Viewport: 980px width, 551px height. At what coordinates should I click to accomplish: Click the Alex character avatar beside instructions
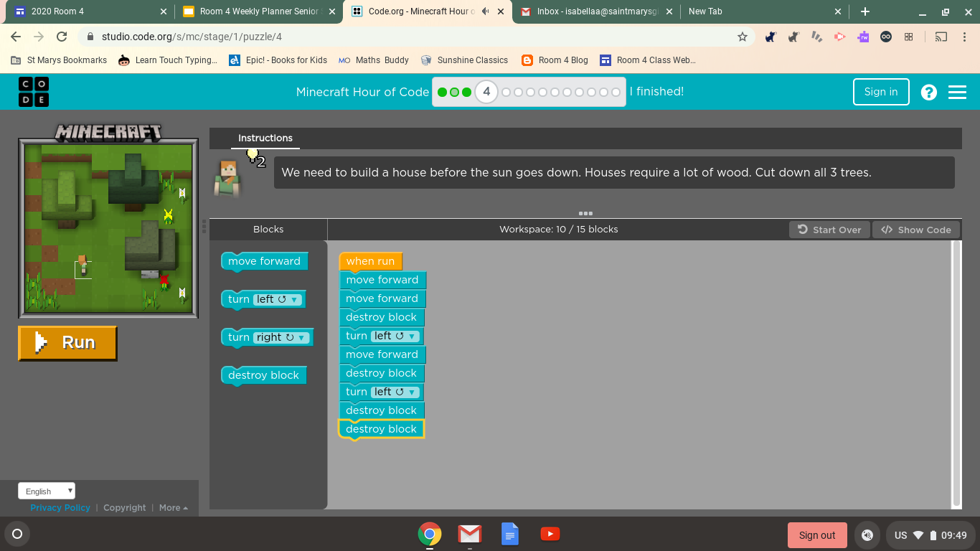227,177
